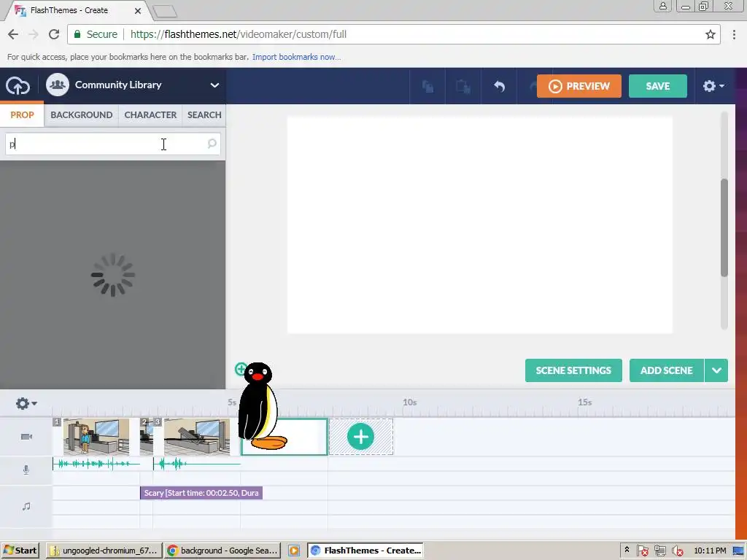Viewport: 747px width, 560px height.
Task: Select scene 3 thumbnail in timeline
Action: (x=197, y=437)
